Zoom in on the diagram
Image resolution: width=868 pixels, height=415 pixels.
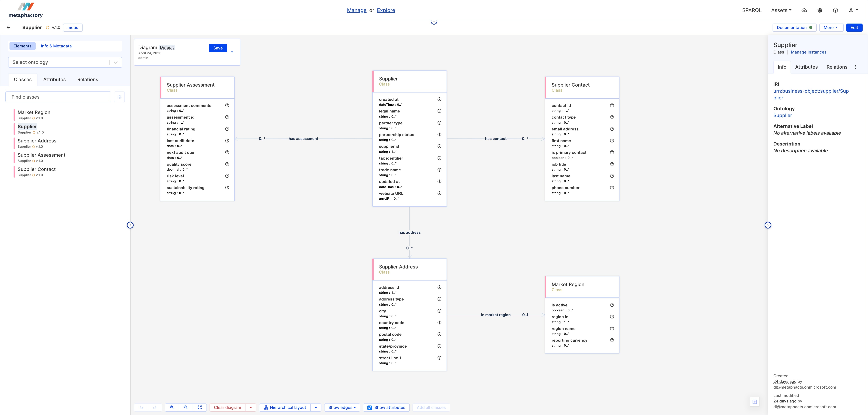click(172, 408)
